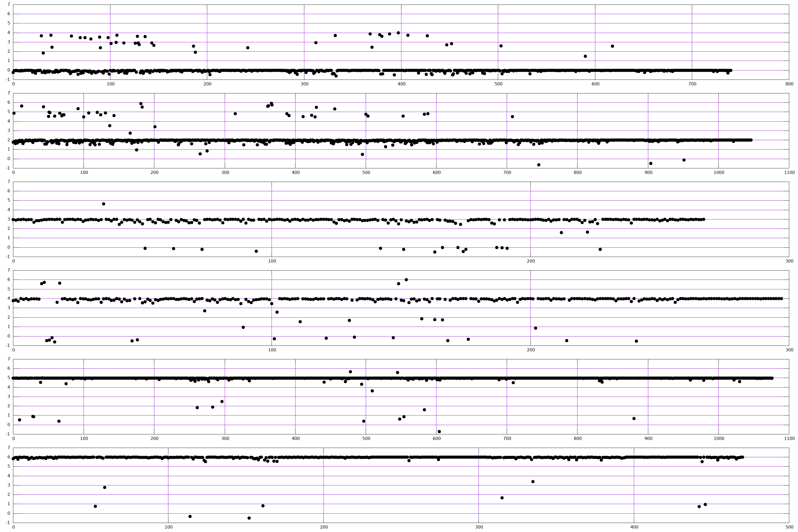Click the top plot outlier at y 2.6 near x 618
Image resolution: width=798 pixels, height=532 pixels.
coord(612,46)
